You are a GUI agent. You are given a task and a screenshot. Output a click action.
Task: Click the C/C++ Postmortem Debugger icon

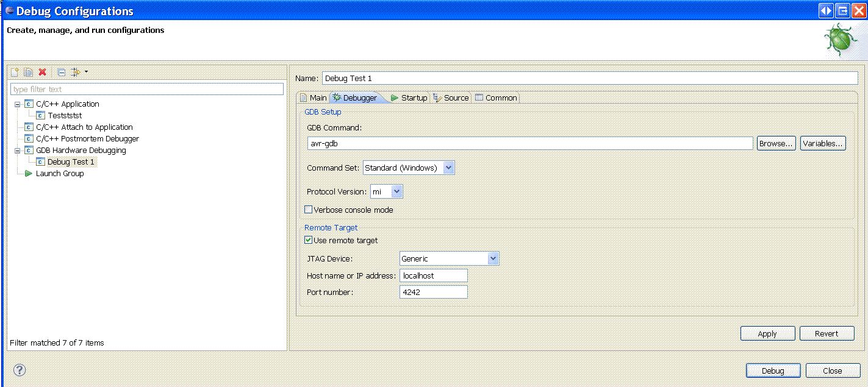coord(29,139)
